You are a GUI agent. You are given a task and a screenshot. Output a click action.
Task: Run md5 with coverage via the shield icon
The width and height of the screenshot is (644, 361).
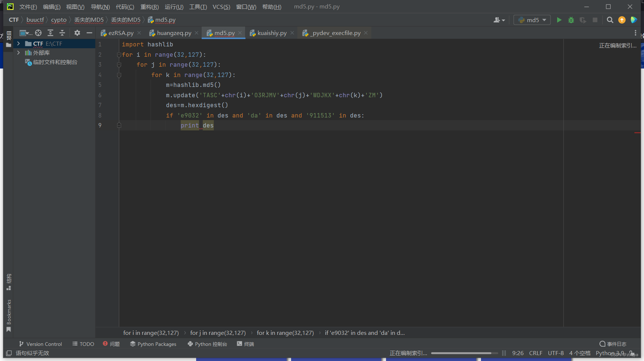pyautogui.click(x=583, y=20)
